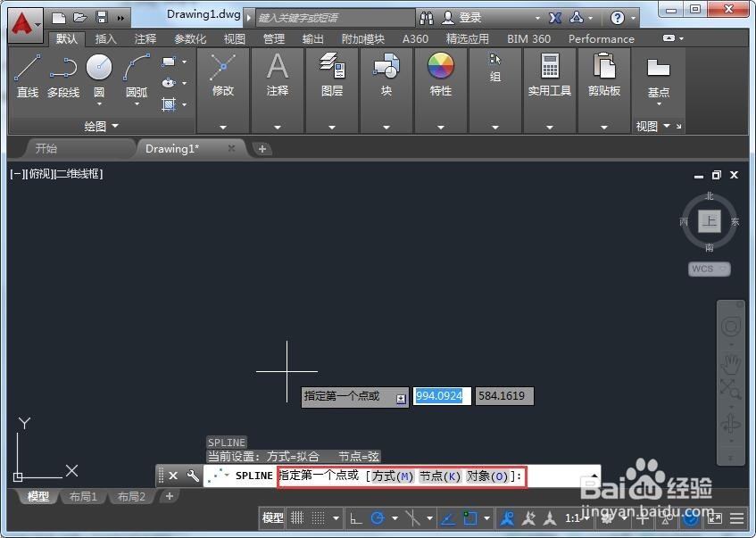Open the Help question mark icon
This screenshot has height=538, width=756.
(617, 19)
